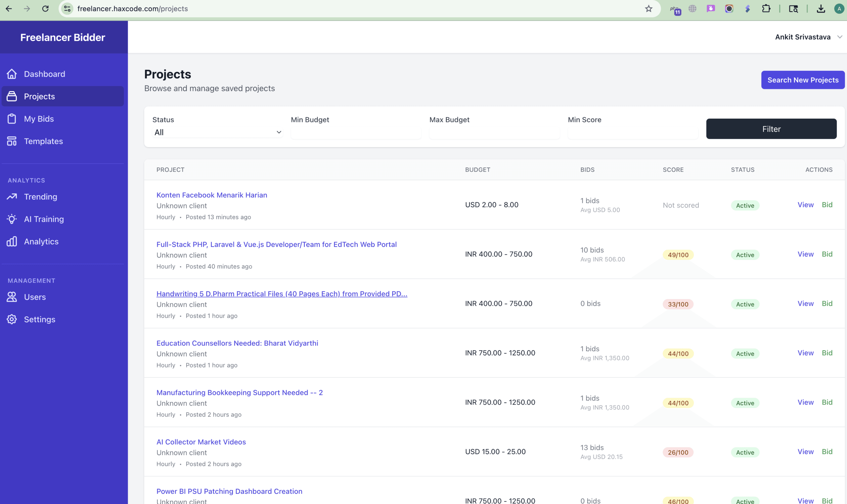Image resolution: width=847 pixels, height=504 pixels.
Task: Open browser extensions puzzle icon
Action: tap(766, 9)
